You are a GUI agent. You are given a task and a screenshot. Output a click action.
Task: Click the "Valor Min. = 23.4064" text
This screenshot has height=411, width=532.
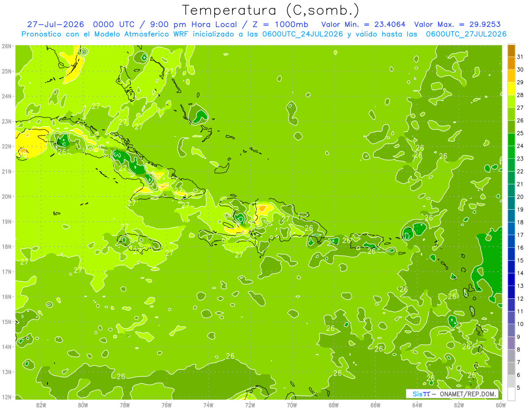click(x=364, y=24)
